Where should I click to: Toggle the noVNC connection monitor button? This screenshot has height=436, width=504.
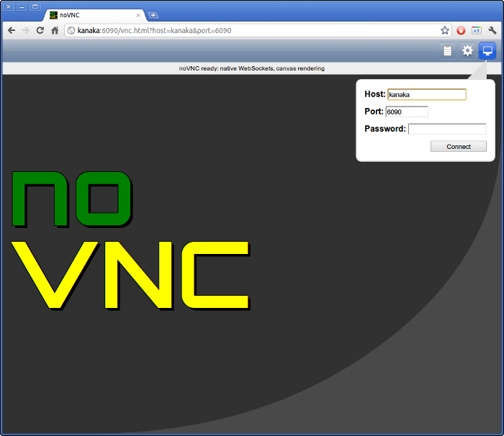point(487,51)
